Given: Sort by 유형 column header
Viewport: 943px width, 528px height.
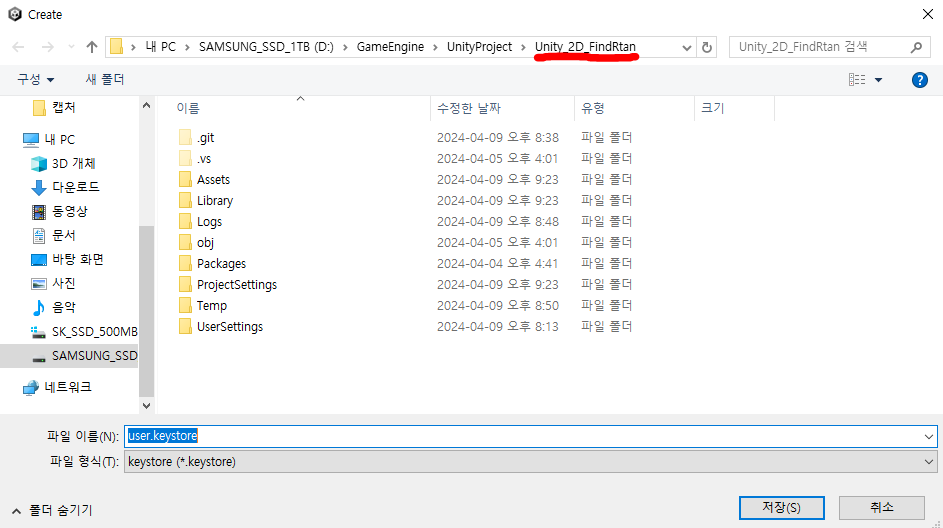Looking at the screenshot, I should tap(592, 108).
